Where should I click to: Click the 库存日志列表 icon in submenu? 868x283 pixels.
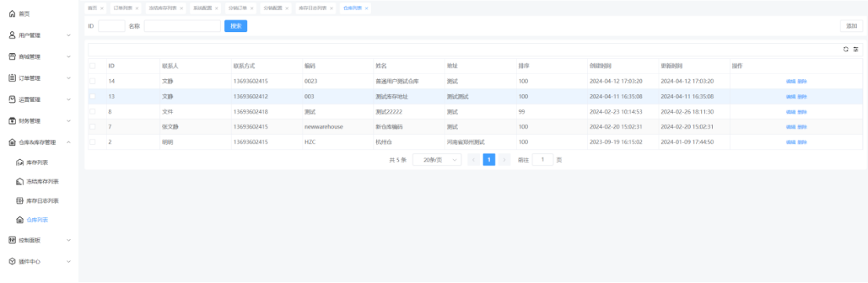(20, 201)
